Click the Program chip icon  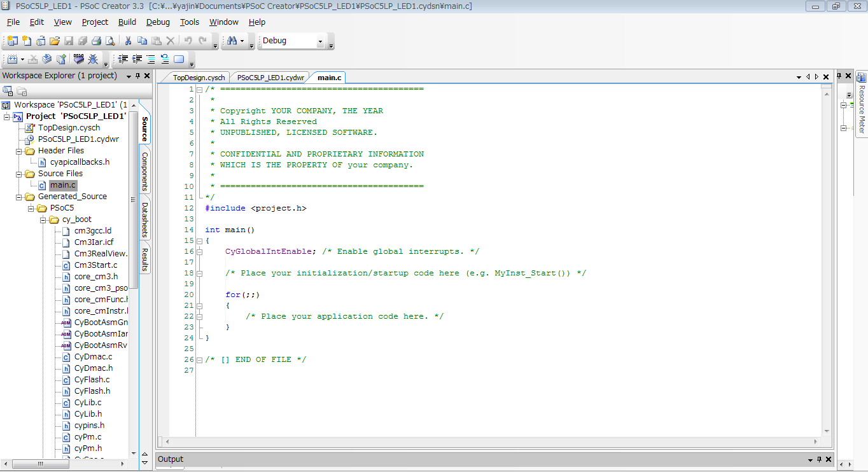[79, 59]
